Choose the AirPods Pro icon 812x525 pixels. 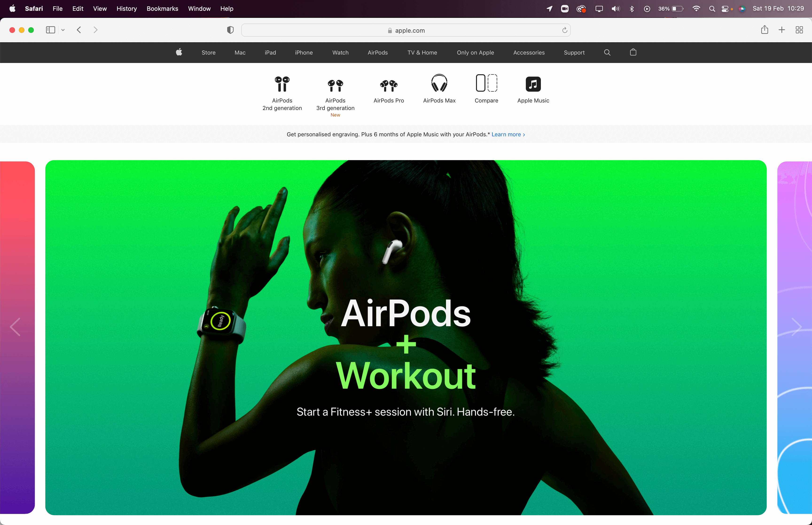click(389, 86)
